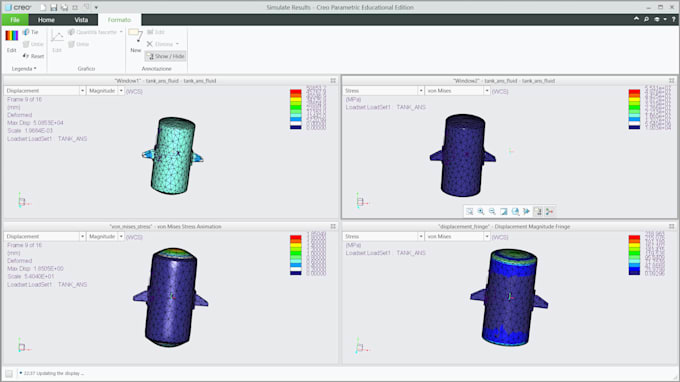Image resolution: width=680 pixels, height=382 pixels.
Task: Click the windows switcher icon in quick access
Action: click(x=75, y=7)
